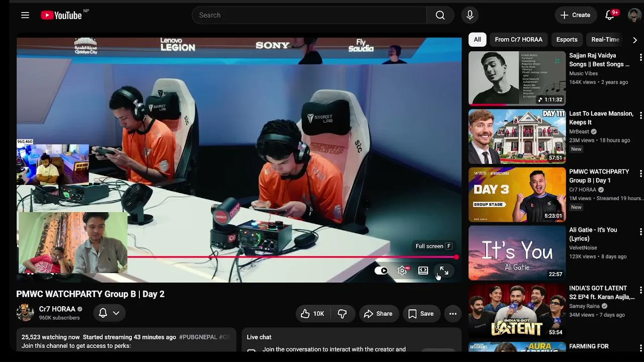Click the verified badge beside Samay Raina
This screenshot has height=362, width=644.
click(604, 306)
